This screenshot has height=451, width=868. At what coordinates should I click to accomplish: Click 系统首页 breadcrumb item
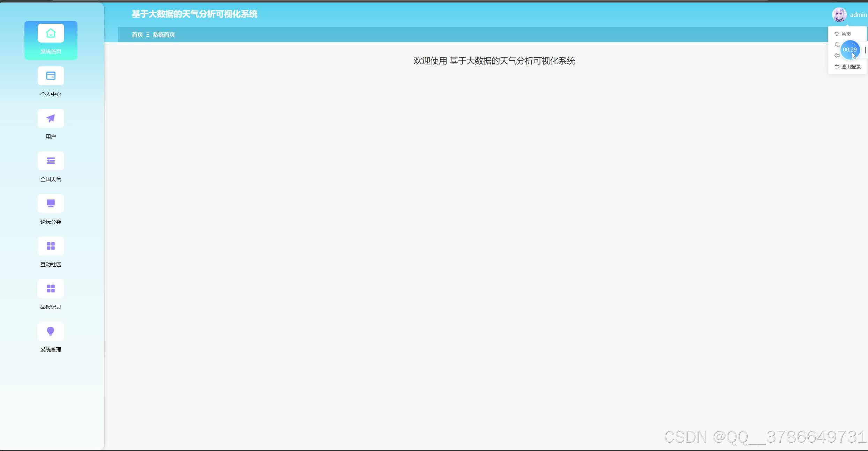(x=164, y=35)
